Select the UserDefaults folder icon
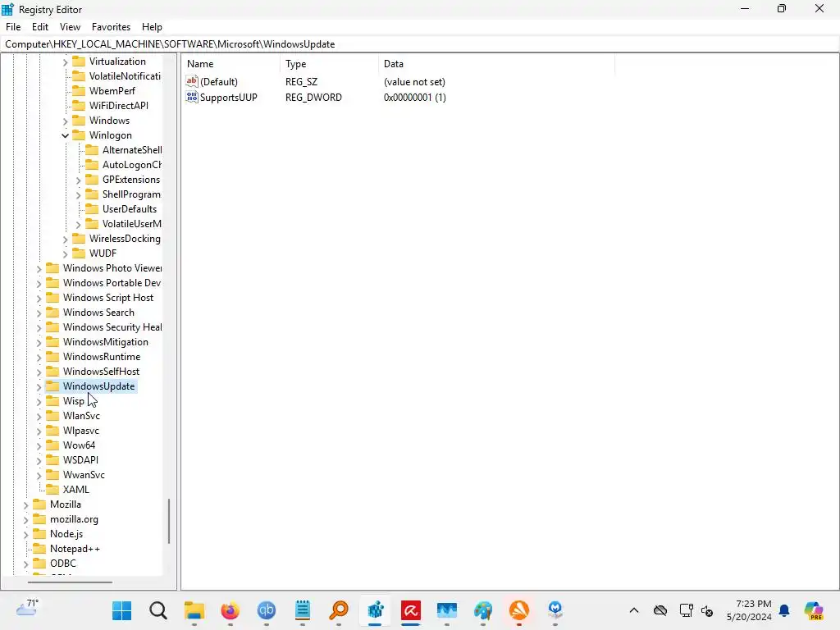Image resolution: width=840 pixels, height=630 pixels. tap(92, 209)
